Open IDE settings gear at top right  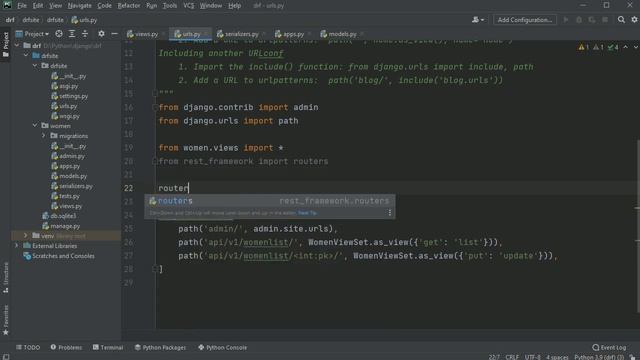(x=634, y=20)
